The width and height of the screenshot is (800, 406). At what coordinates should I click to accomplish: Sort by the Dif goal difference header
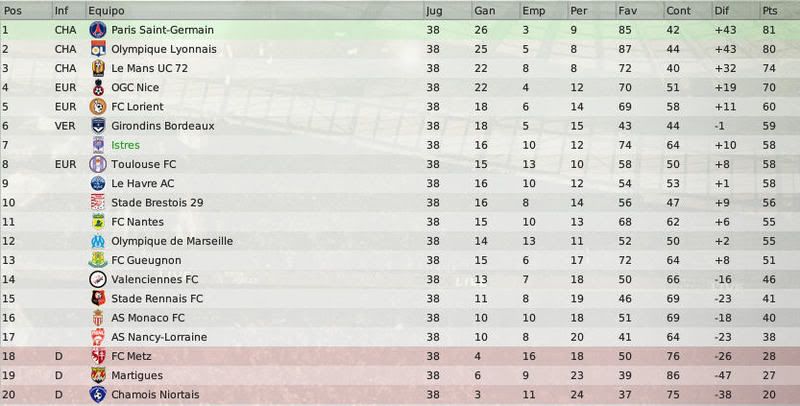click(x=721, y=11)
